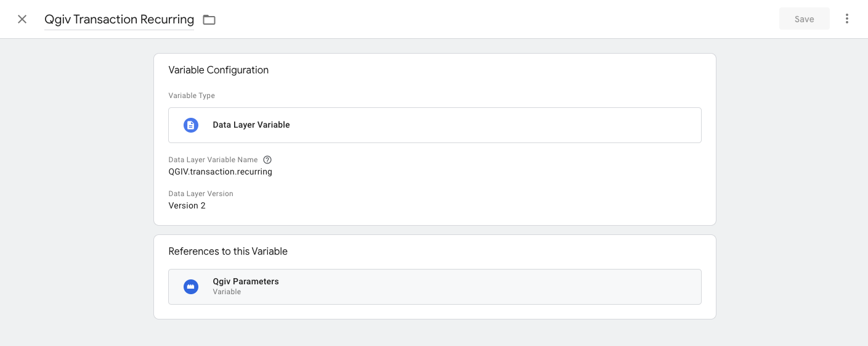This screenshot has width=868, height=346.
Task: Click the QGIV.transaction.recurring variable name value
Action: tap(221, 172)
